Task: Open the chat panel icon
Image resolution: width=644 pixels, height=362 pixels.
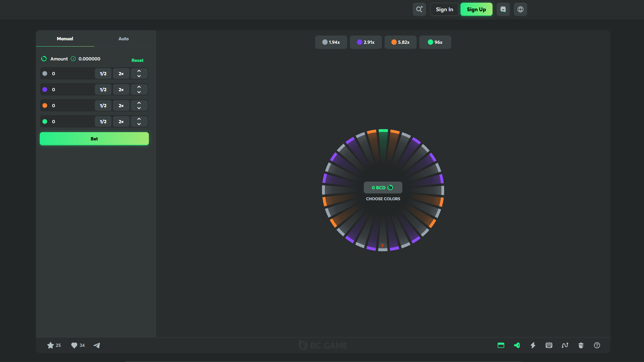Action: [503, 9]
